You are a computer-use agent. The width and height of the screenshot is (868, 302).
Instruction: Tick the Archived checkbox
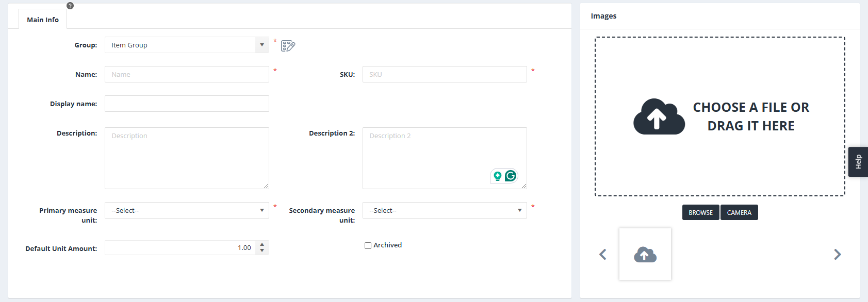[x=368, y=246]
